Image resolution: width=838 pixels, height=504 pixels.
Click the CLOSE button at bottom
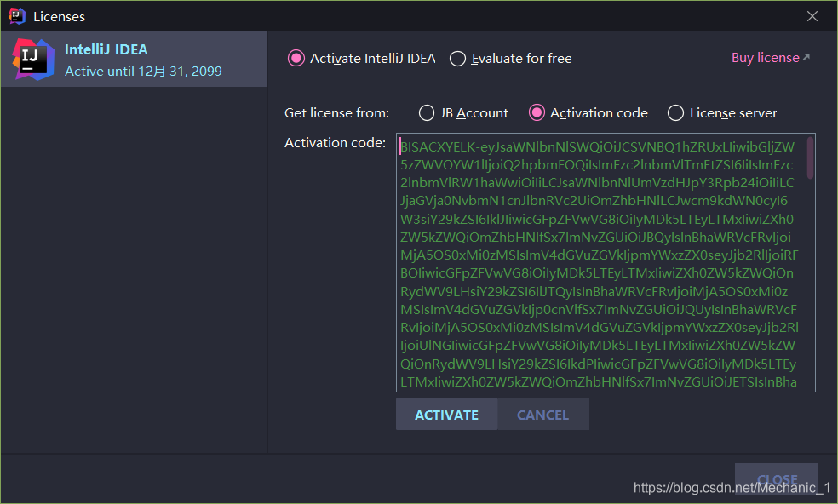(777, 478)
